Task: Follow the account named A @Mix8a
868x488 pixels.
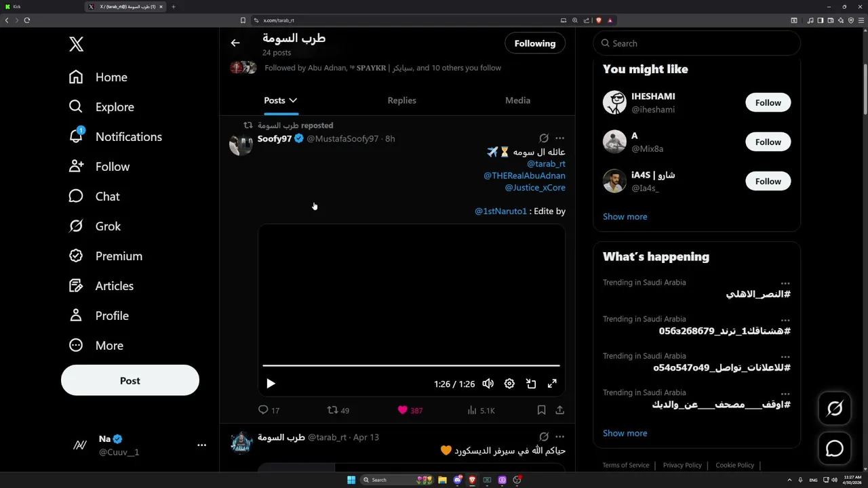Action: [768, 142]
